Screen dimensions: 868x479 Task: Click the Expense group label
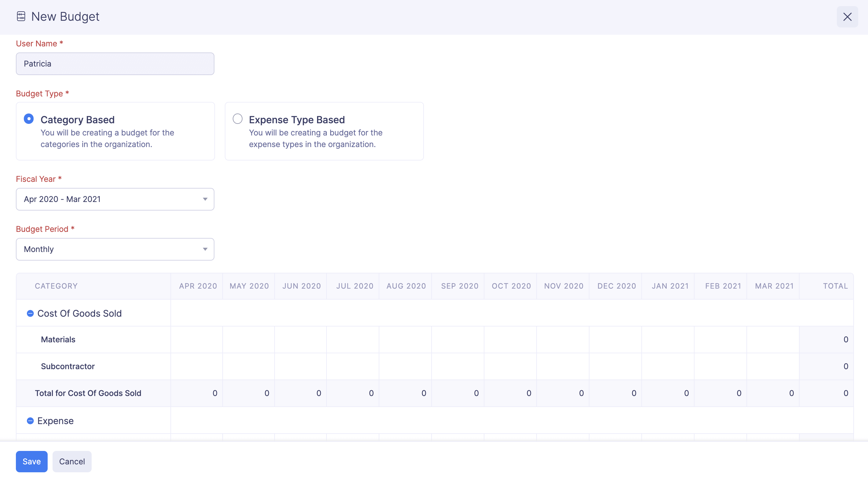pos(56,420)
